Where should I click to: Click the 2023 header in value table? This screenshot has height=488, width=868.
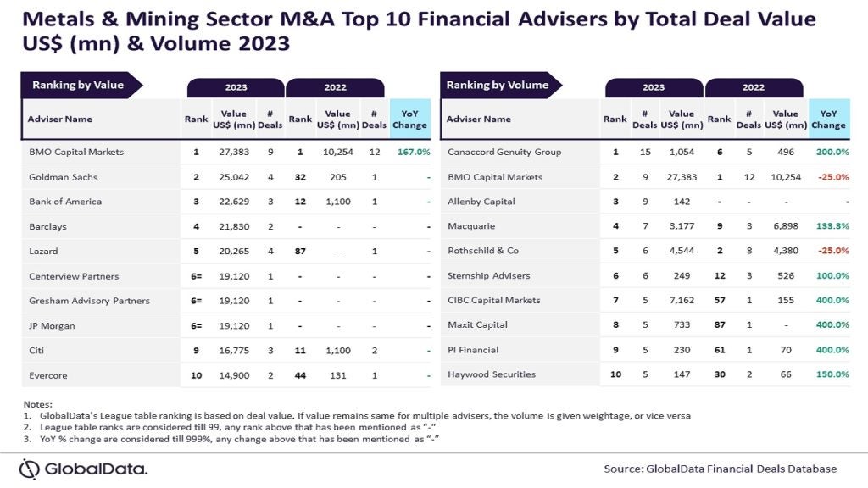click(x=236, y=88)
